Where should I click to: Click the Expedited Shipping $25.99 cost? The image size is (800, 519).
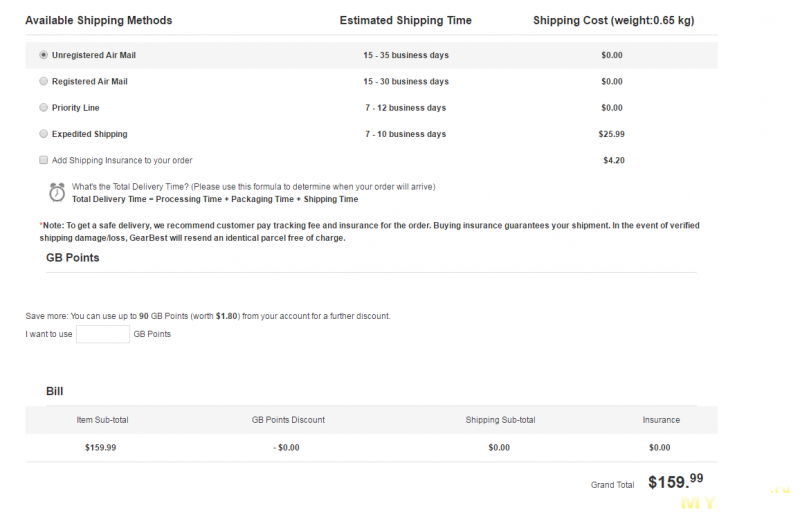pyautogui.click(x=611, y=134)
